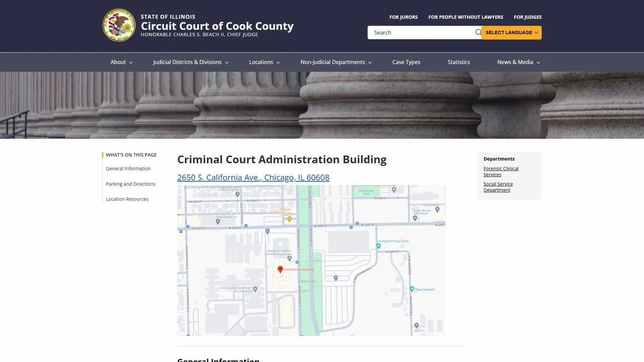
Task: Click the Plaza Garibaldi map pin
Action: pyautogui.click(x=412, y=289)
